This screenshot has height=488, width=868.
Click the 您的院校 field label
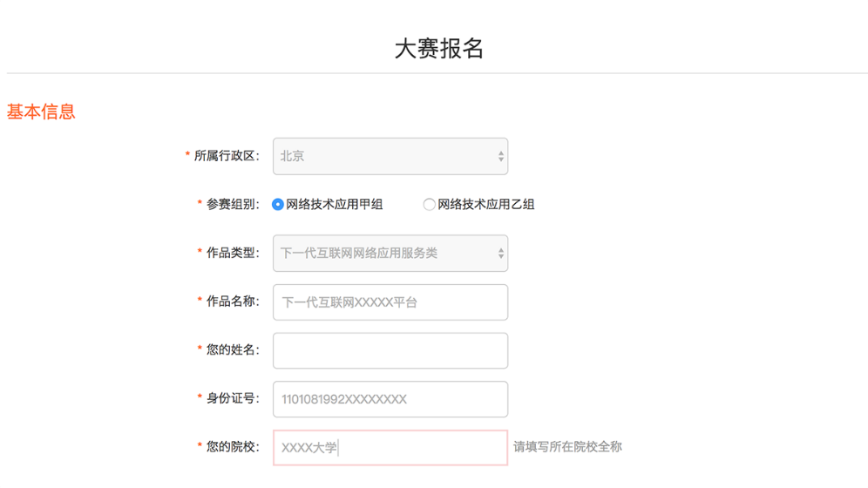coord(233,447)
